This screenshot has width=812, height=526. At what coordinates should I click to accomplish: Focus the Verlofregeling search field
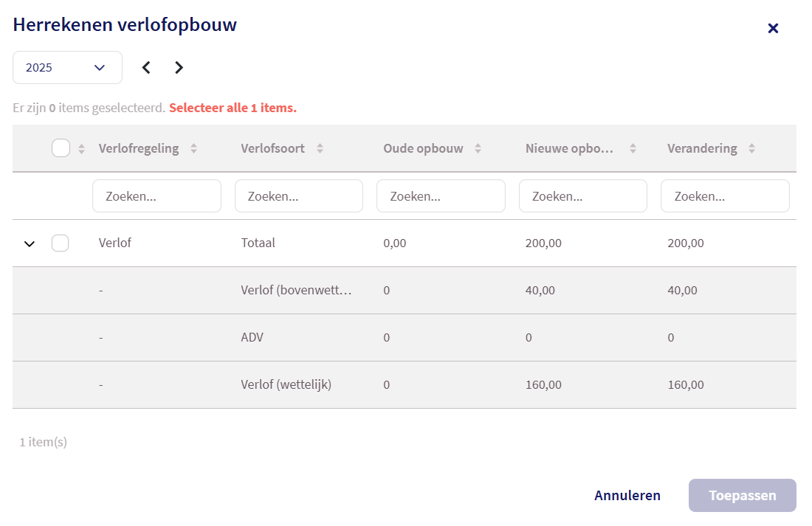pyautogui.click(x=156, y=196)
